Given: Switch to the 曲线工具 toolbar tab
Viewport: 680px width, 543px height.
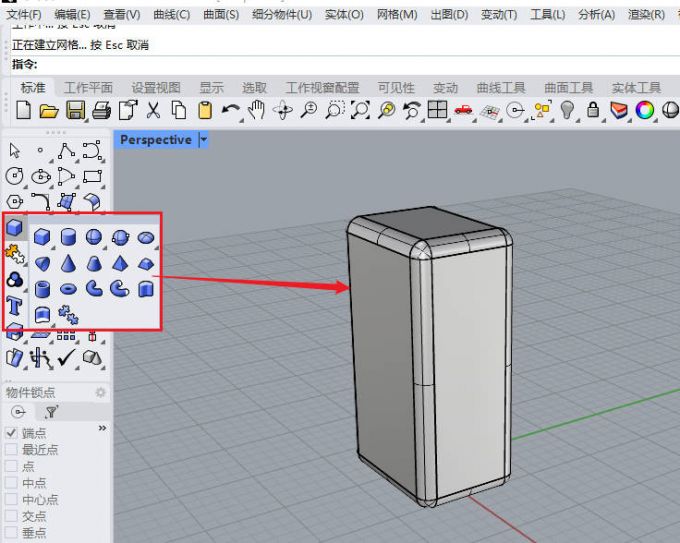Looking at the screenshot, I should pyautogui.click(x=501, y=88).
